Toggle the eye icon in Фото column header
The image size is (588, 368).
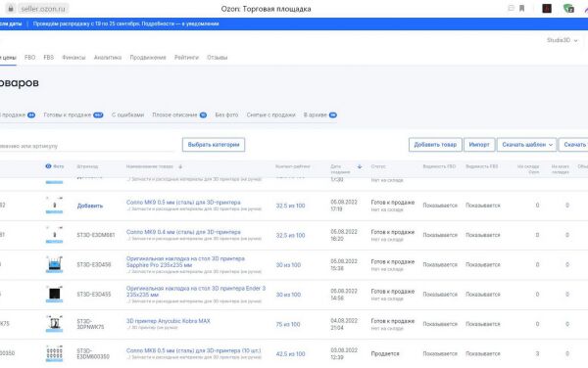[48, 166]
